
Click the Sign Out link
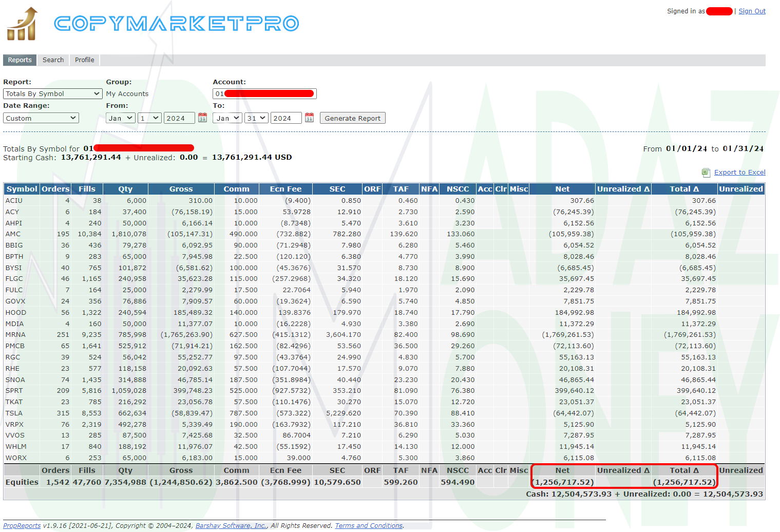752,11
